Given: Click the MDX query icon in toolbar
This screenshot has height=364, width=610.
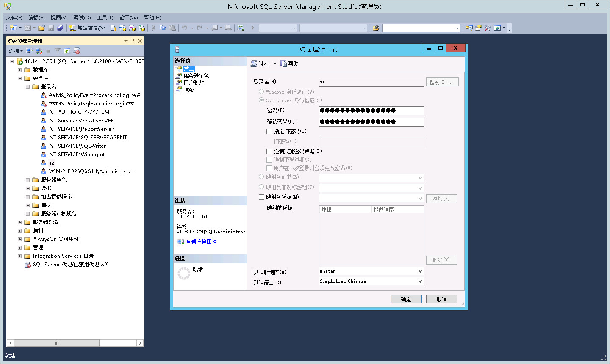Looking at the screenshot, I should [123, 28].
